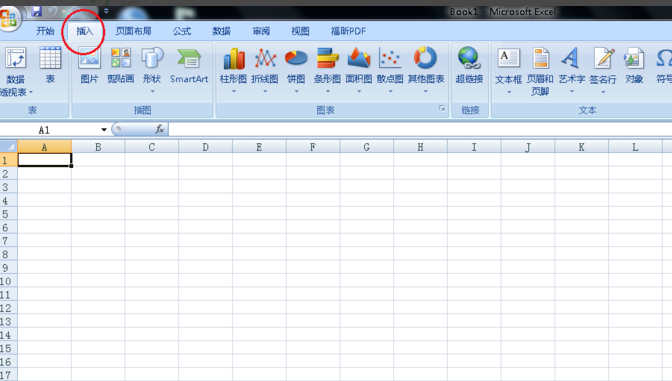672x381 pixels.
Task: Click the Office button logo
Action: click(x=9, y=18)
